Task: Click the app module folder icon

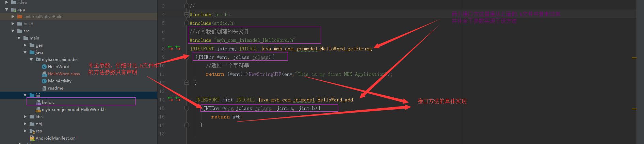Action: pos(14,10)
